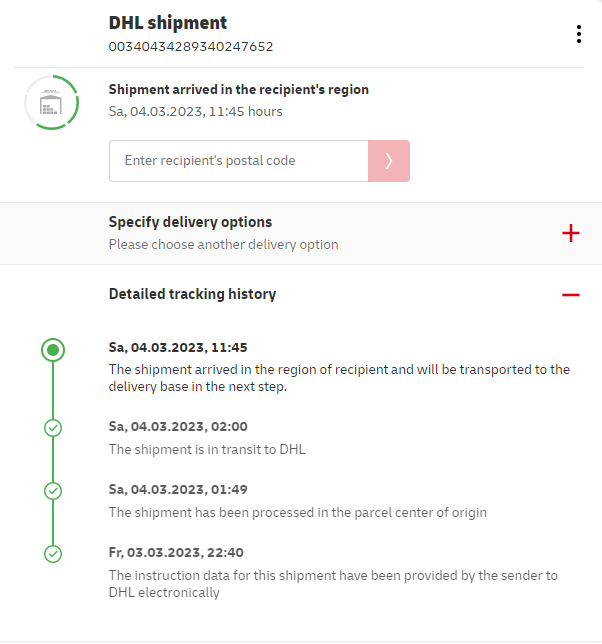Click 'Please choose another delivery option' text
The image size is (602, 644).
(223, 244)
